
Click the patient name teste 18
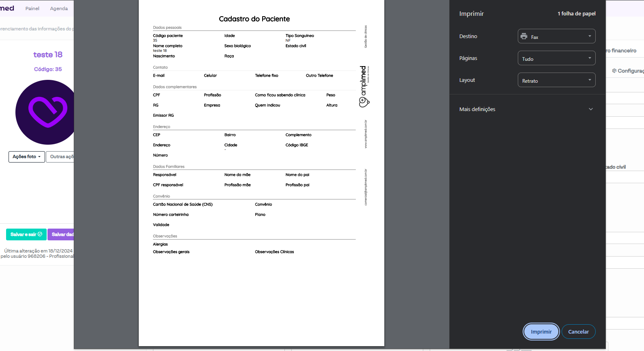pos(48,55)
